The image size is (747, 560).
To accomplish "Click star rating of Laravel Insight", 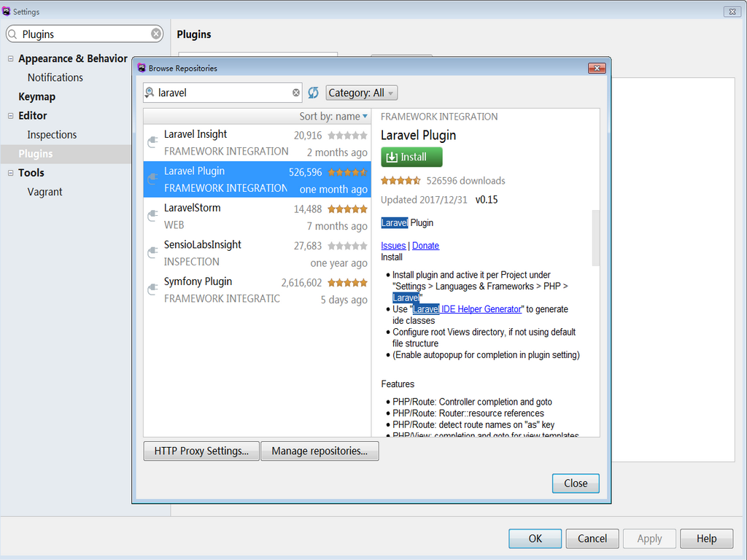I will pyautogui.click(x=347, y=136).
